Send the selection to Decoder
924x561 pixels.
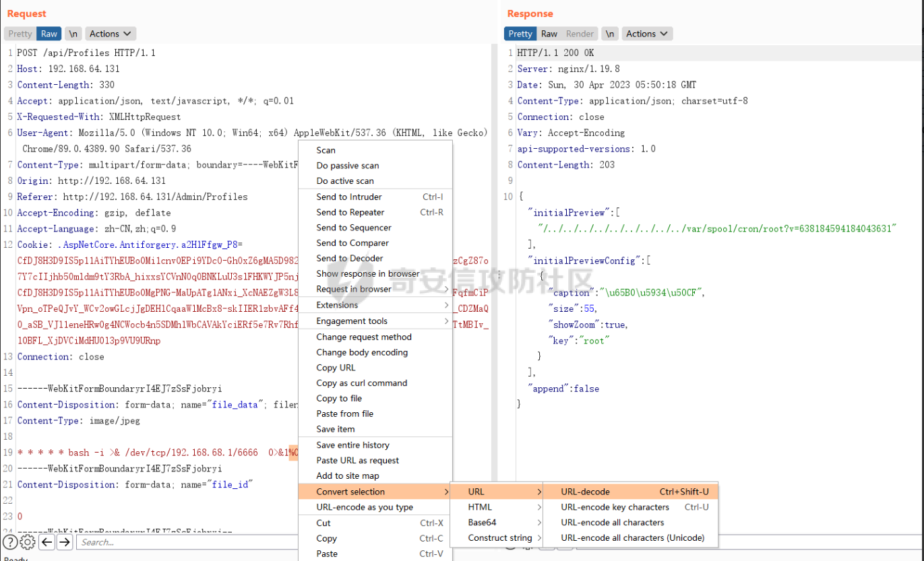375,259
